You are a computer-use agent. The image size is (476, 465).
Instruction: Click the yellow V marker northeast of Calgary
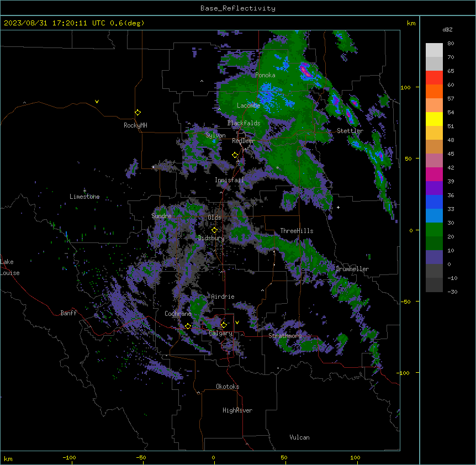click(x=237, y=323)
